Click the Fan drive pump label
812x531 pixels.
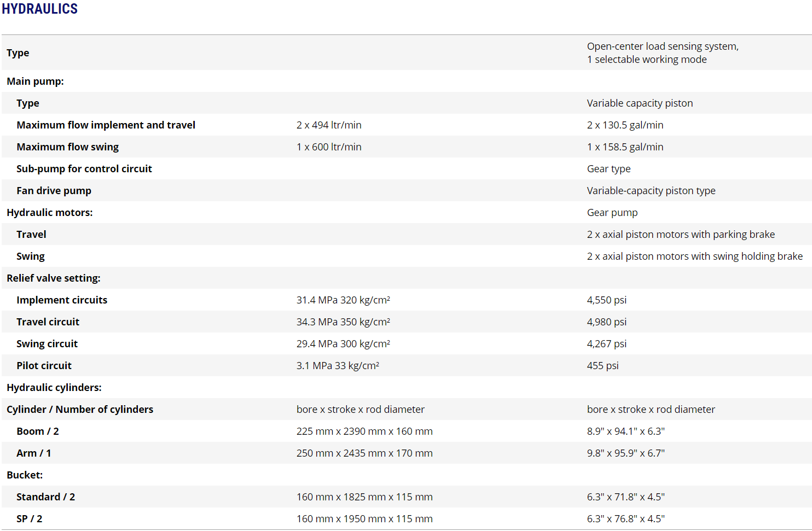pyautogui.click(x=54, y=191)
